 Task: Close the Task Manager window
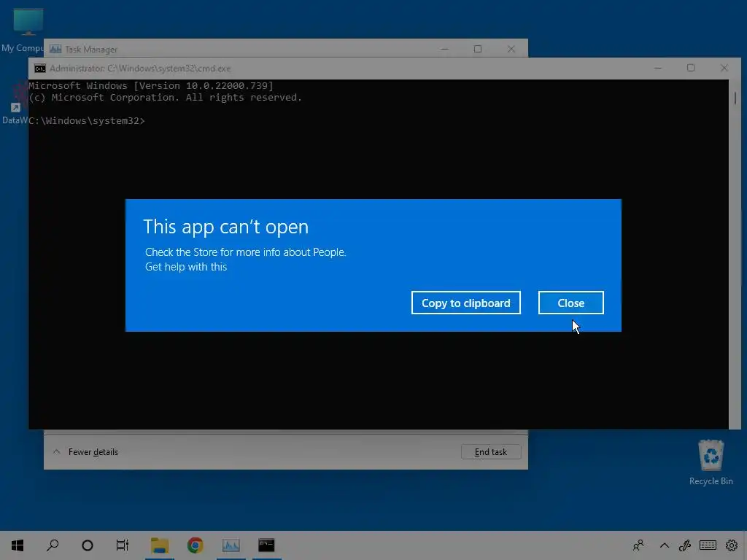click(511, 49)
